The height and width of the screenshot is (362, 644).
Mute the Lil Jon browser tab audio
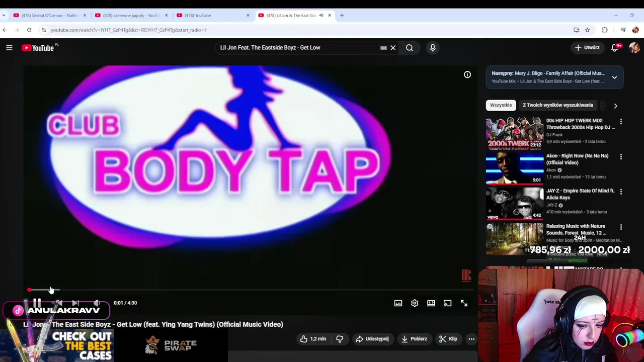coord(321,16)
